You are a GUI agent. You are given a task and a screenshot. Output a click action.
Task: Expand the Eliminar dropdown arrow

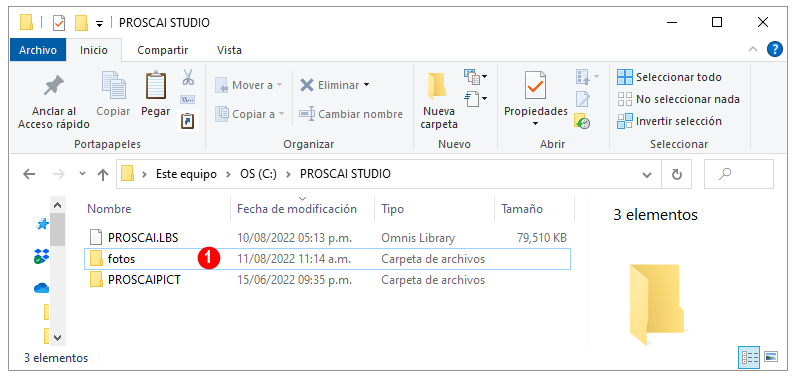click(x=367, y=85)
